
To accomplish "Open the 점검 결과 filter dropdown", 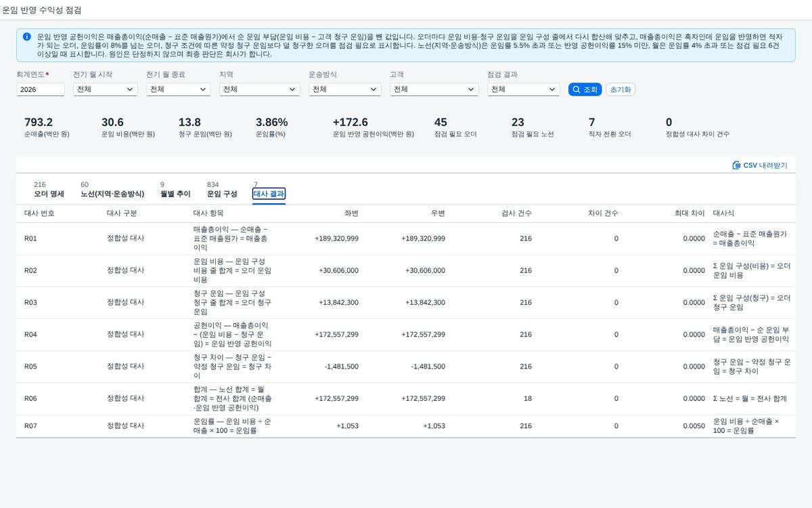I will coord(524,89).
